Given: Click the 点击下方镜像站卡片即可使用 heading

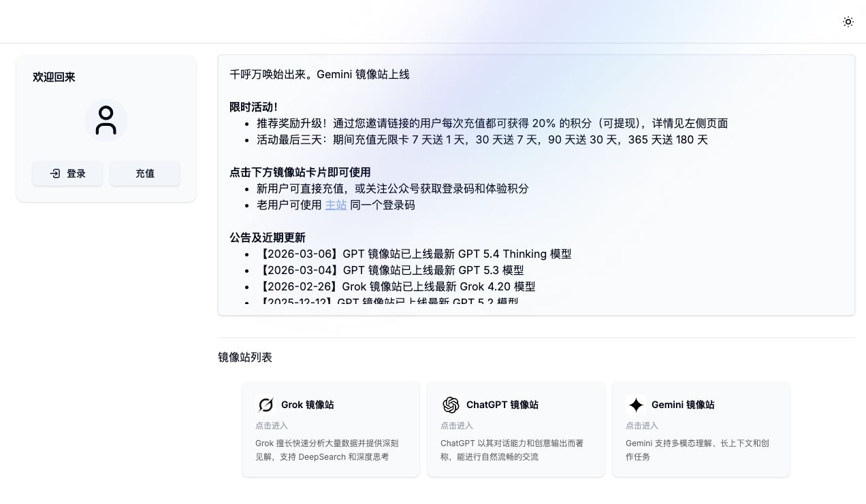Looking at the screenshot, I should 300,172.
